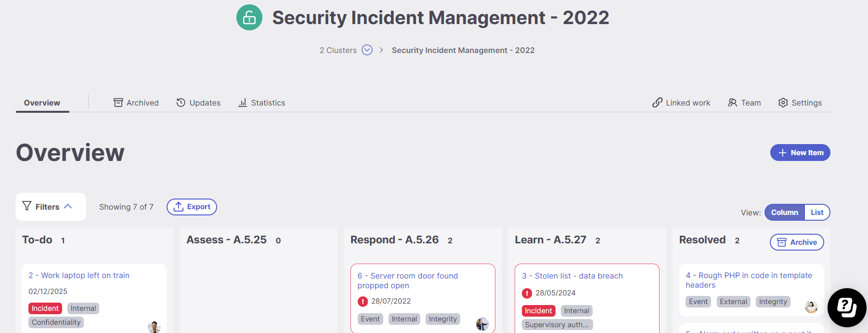Open the help chat widget
This screenshot has width=868, height=333.
pyautogui.click(x=847, y=307)
